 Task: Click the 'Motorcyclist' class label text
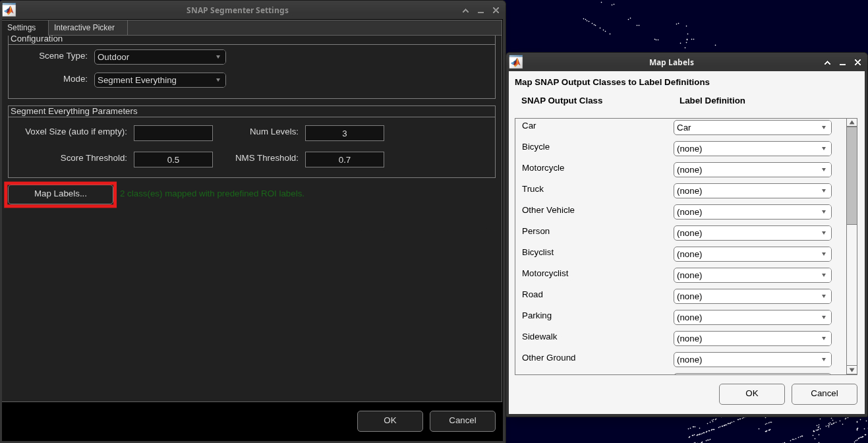pyautogui.click(x=545, y=274)
